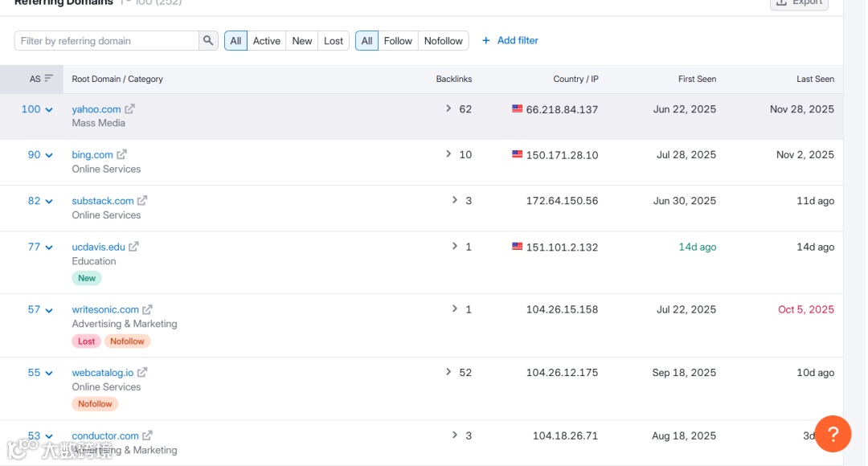Sort by AS column icon
Image resolution: width=868 pixels, height=466 pixels.
[x=48, y=79]
